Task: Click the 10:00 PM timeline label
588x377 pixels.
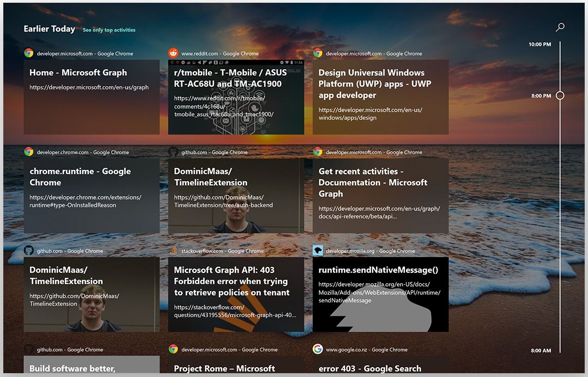Action: click(x=539, y=44)
